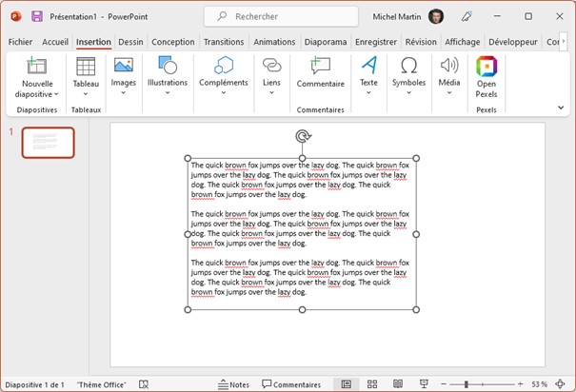Click the zoom slider in status bar
576x392 pixels.
point(466,384)
